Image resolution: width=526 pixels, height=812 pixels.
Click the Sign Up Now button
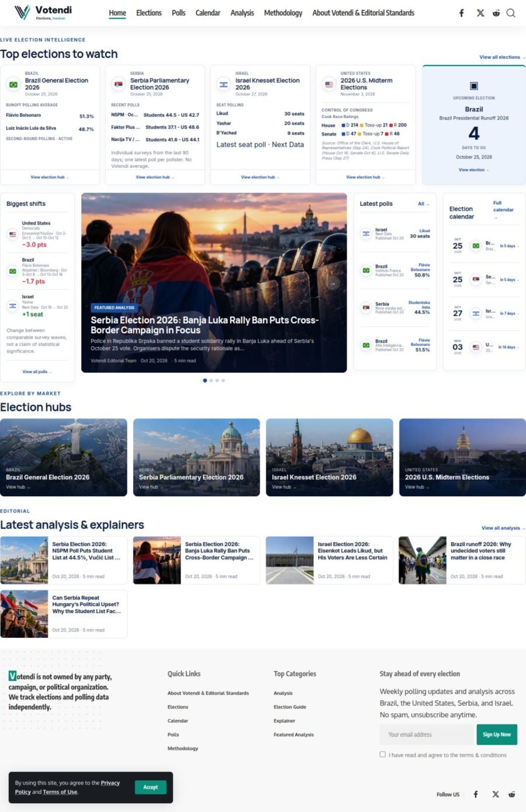(497, 734)
